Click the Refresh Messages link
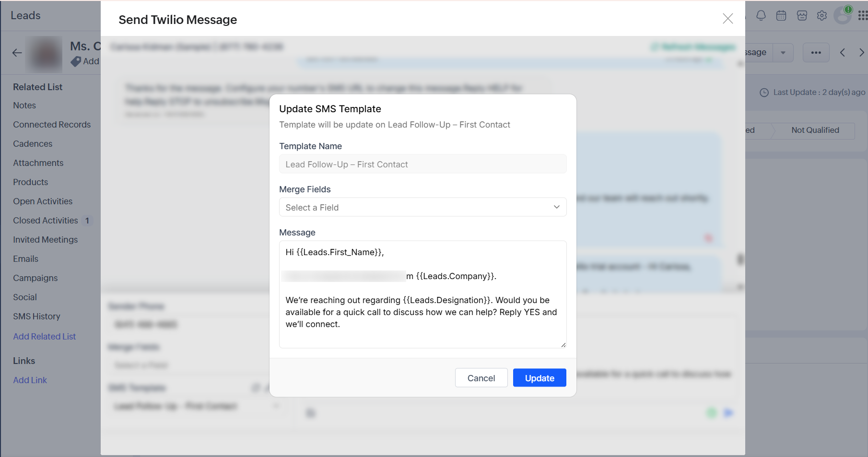 point(693,47)
